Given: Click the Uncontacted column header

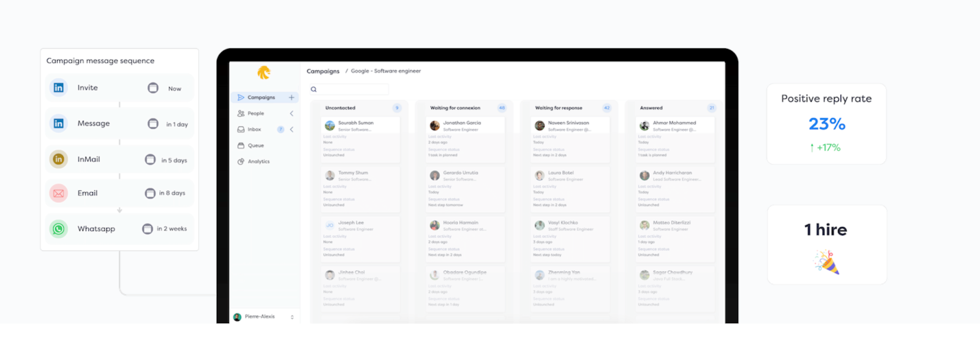Looking at the screenshot, I should point(340,108).
